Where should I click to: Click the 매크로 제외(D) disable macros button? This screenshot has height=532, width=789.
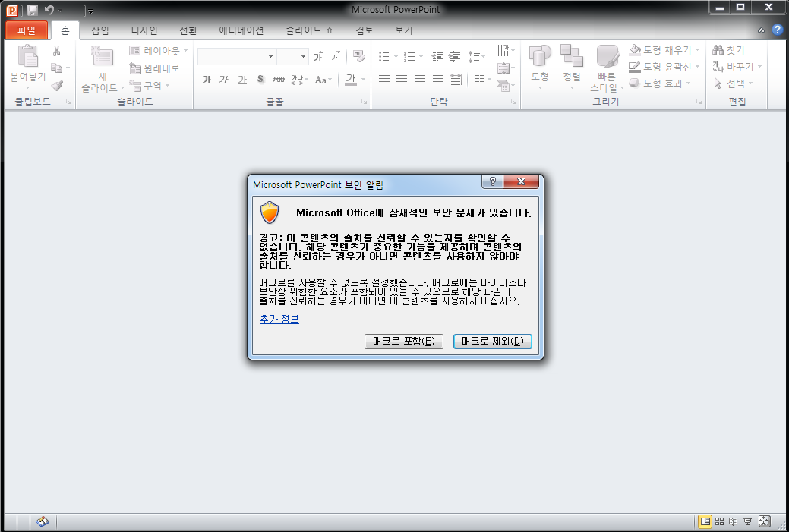click(x=493, y=342)
